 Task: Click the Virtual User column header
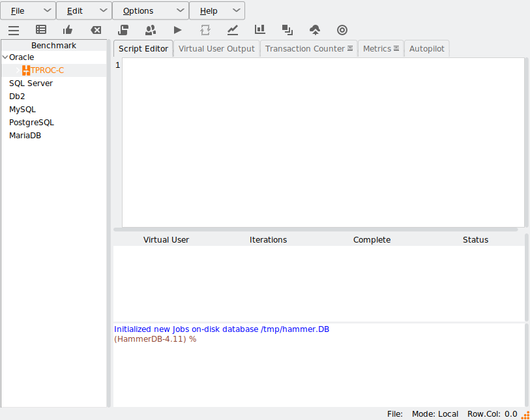click(x=166, y=240)
